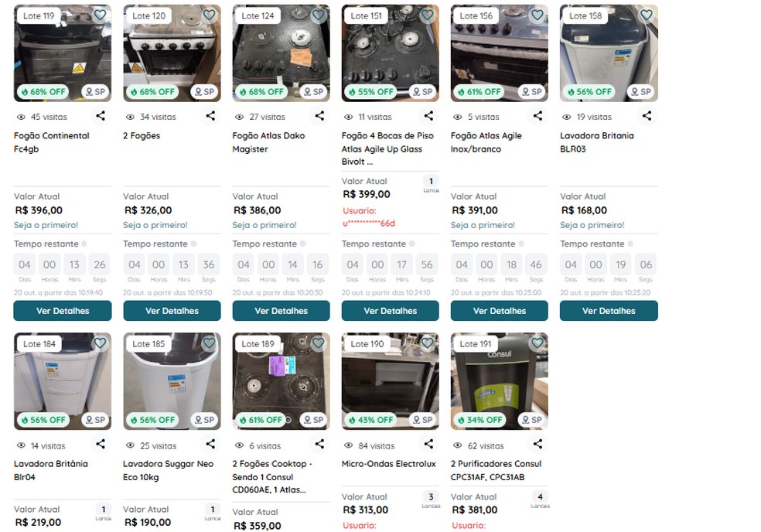The height and width of the screenshot is (532, 761).
Task: Share the Lavadora Britania BLR03 listing
Action: point(647,116)
